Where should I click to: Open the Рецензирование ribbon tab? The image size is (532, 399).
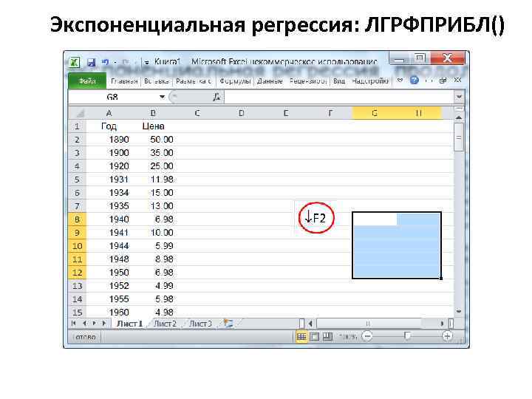tap(308, 81)
